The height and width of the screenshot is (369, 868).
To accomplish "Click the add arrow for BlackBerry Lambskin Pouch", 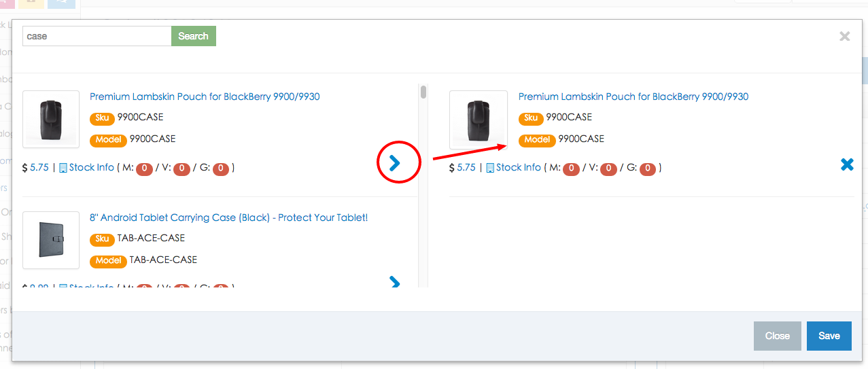I will (x=395, y=162).
